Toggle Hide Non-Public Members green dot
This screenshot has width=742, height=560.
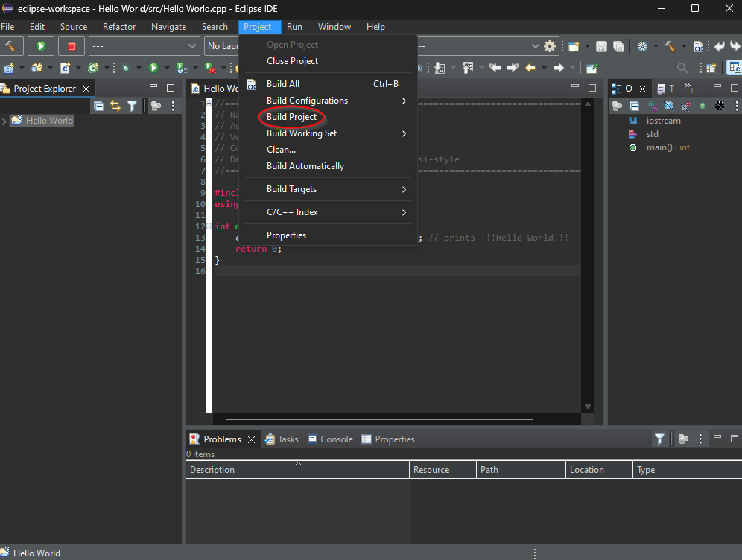(703, 106)
